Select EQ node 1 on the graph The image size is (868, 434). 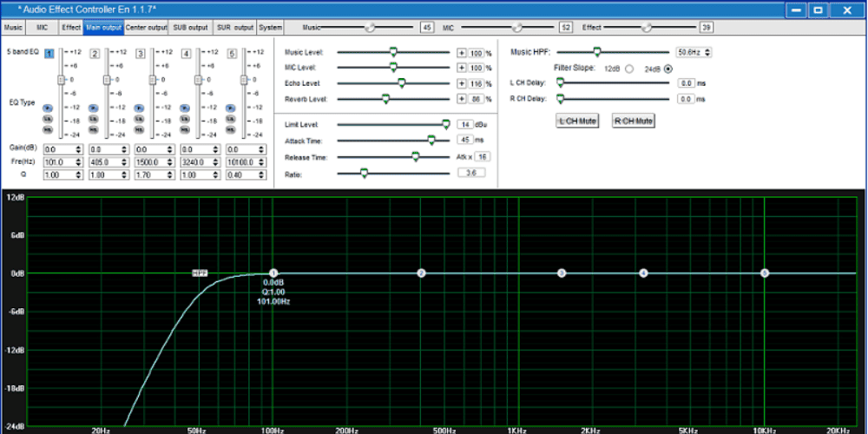tap(273, 273)
